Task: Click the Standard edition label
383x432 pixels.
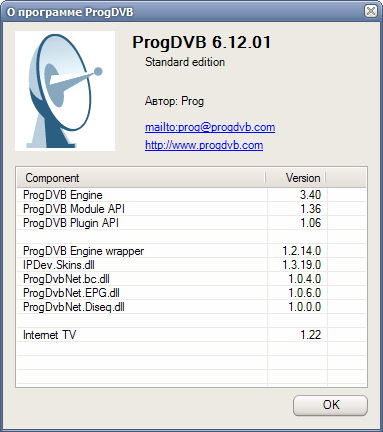Action: click(x=185, y=62)
